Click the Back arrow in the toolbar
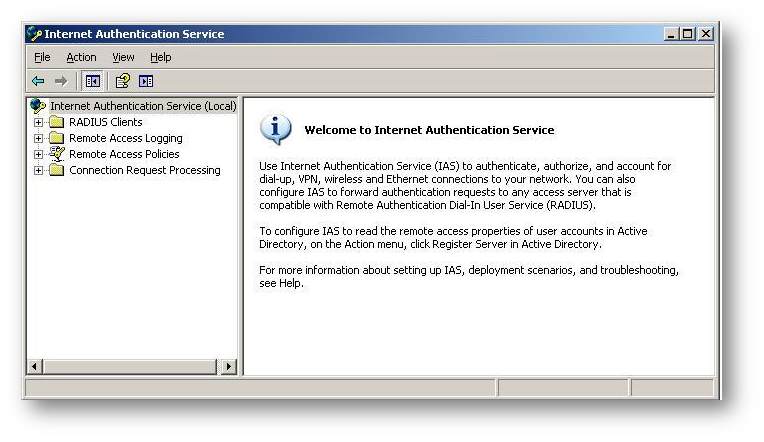764x442 pixels. click(38, 81)
